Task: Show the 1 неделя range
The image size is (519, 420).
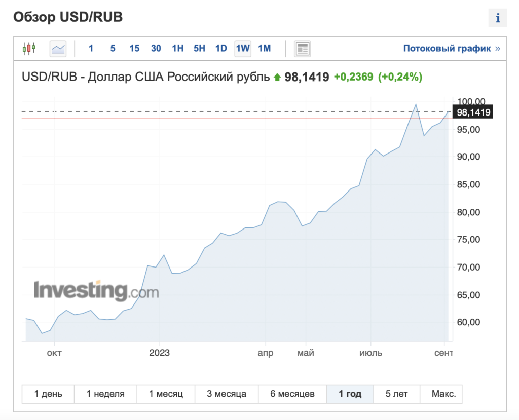Action: point(105,394)
